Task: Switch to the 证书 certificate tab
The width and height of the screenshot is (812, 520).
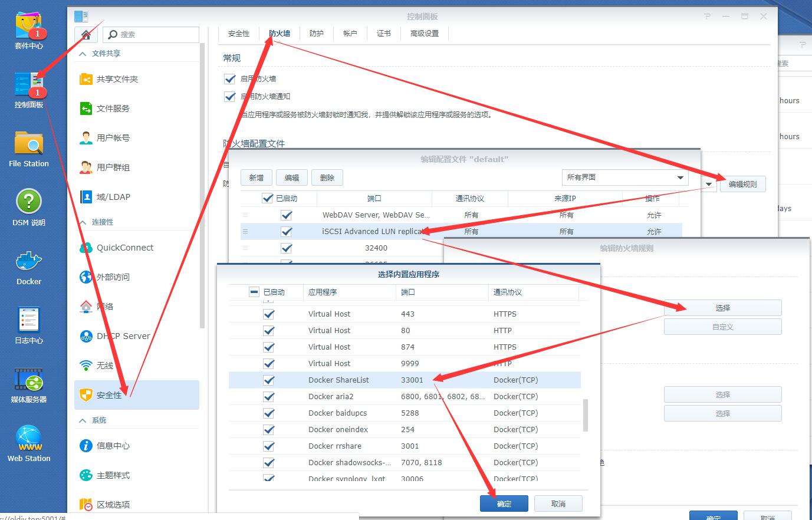Action: pos(384,34)
